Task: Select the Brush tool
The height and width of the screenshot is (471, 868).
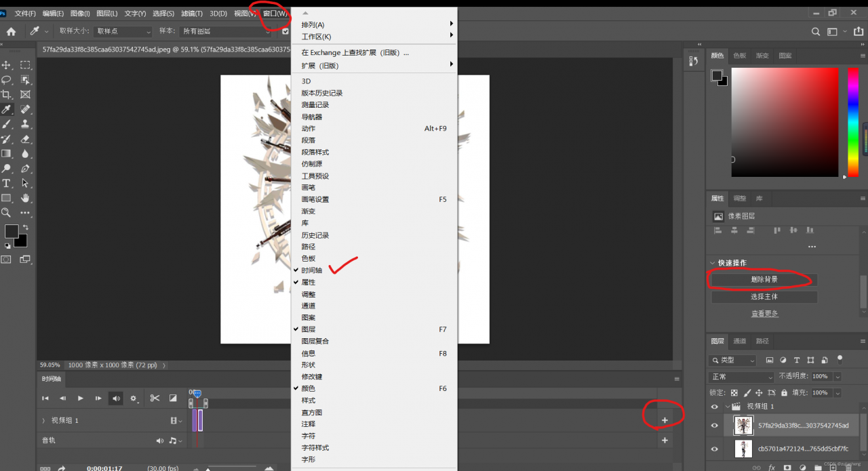Action: (7, 124)
